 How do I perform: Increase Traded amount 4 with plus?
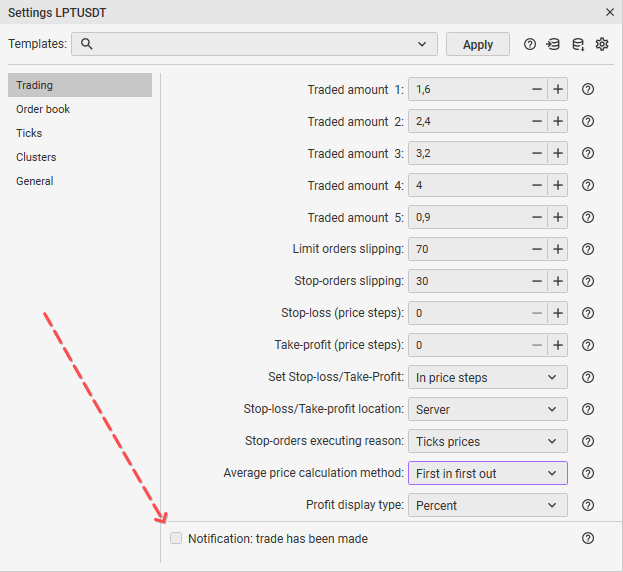tap(557, 185)
